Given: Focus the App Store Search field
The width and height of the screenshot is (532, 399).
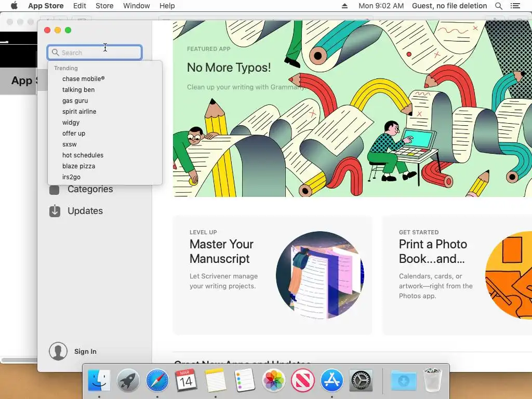Looking at the screenshot, I should click(95, 52).
